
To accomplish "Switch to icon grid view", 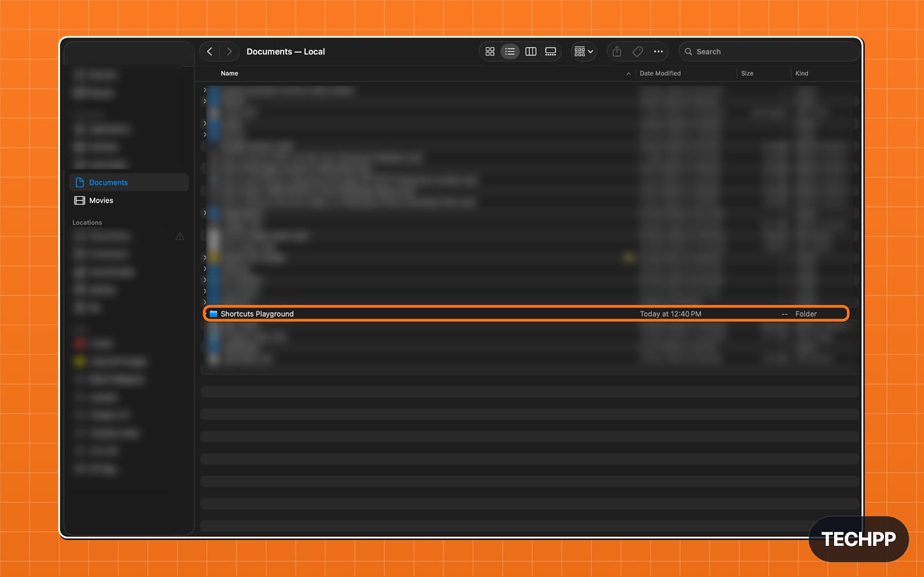I will tap(490, 52).
